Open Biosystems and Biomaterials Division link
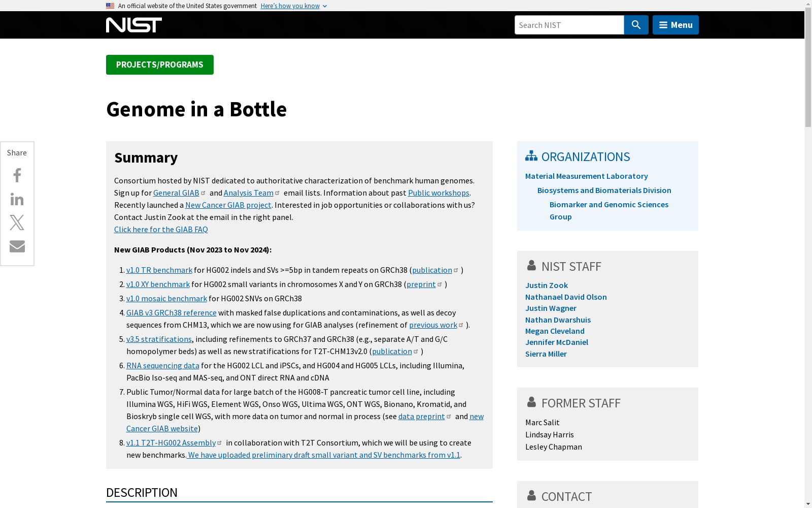 [x=604, y=190]
